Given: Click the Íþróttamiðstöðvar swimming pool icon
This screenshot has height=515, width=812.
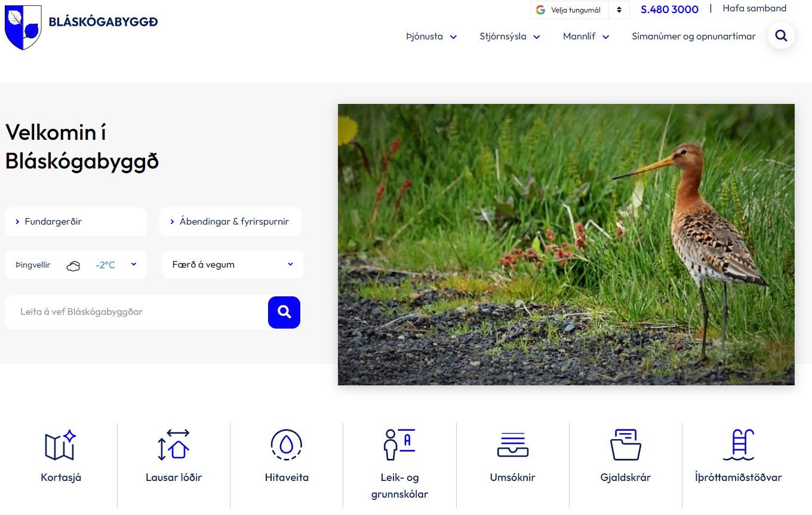Looking at the screenshot, I should [x=738, y=445].
